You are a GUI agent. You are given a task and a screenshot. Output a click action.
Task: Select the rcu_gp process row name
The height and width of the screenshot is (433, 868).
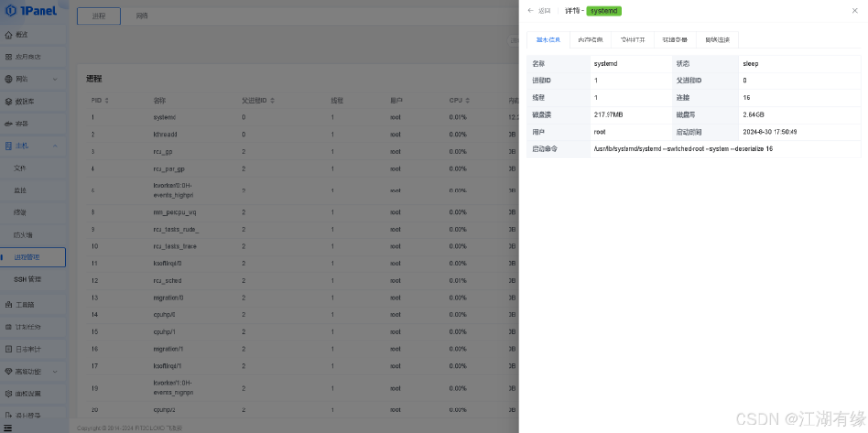pyautogui.click(x=162, y=151)
